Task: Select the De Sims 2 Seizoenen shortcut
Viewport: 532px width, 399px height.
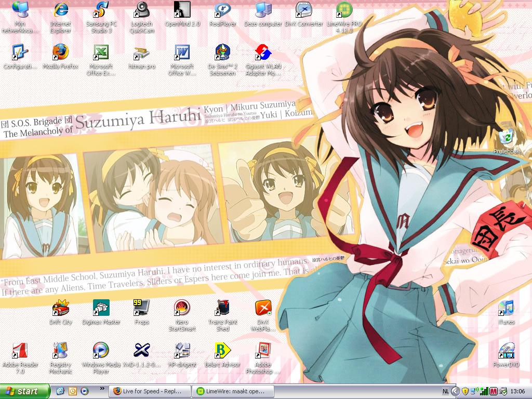Action: (222, 60)
